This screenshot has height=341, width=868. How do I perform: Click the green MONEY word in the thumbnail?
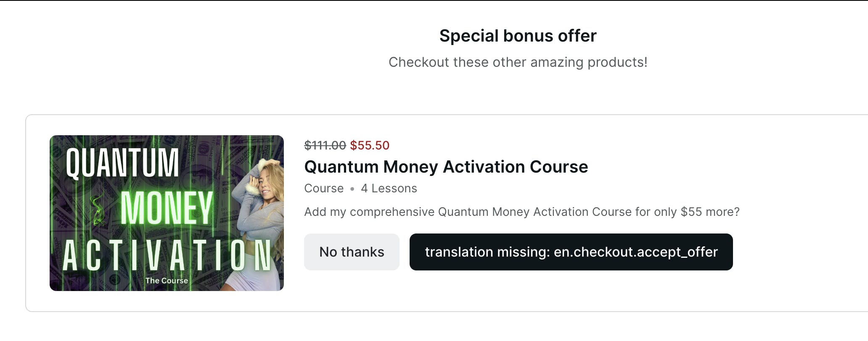[x=167, y=208]
